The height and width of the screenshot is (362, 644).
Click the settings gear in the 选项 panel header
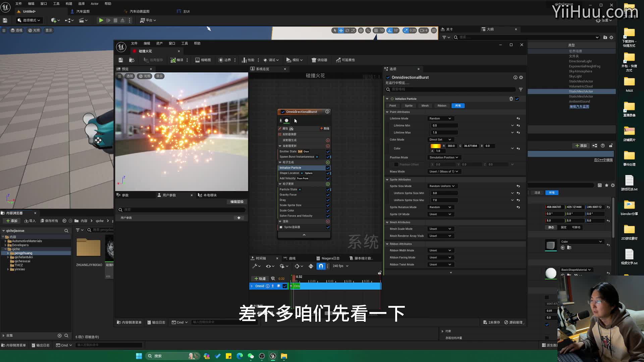point(521,77)
